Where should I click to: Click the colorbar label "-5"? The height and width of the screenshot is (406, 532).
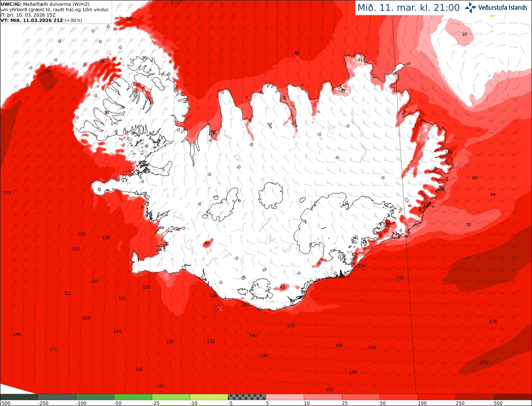(x=231, y=403)
